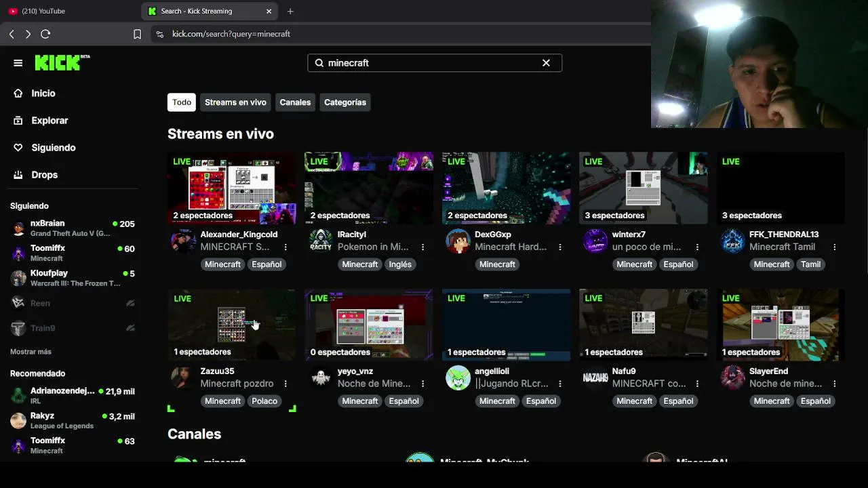Click FFK_THENDRAL13 channel avatar

point(732,241)
